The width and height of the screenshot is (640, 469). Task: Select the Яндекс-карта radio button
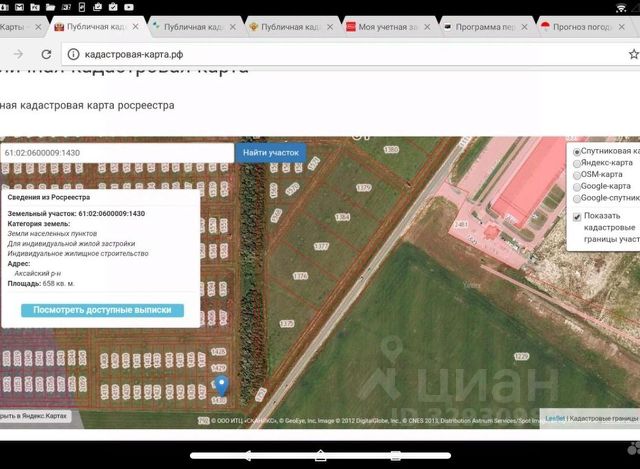click(577, 164)
